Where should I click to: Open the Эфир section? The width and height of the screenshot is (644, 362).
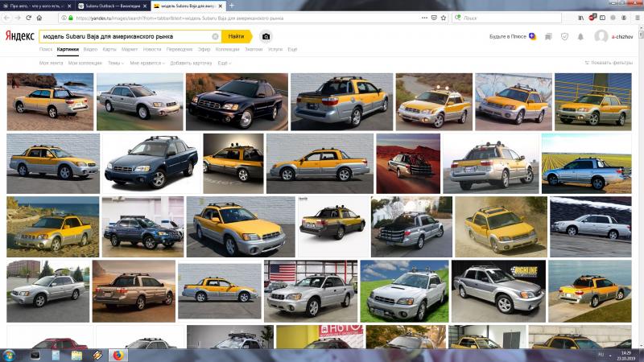(x=204, y=49)
